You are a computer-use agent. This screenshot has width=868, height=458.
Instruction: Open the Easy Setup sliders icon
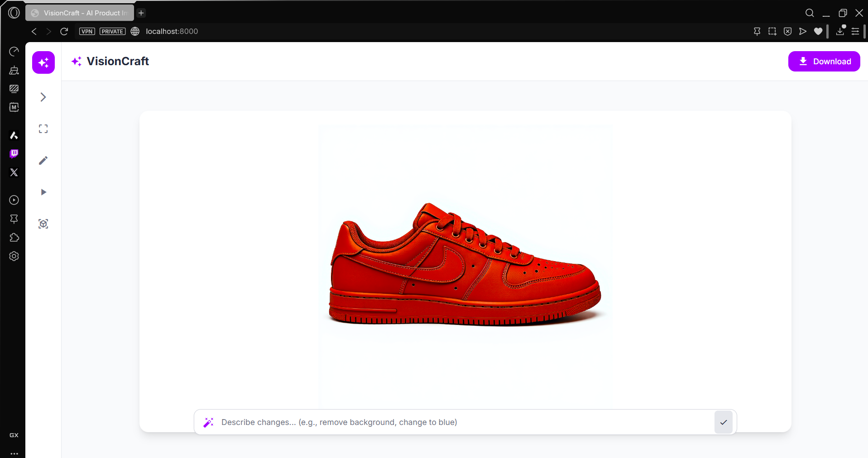(855, 31)
